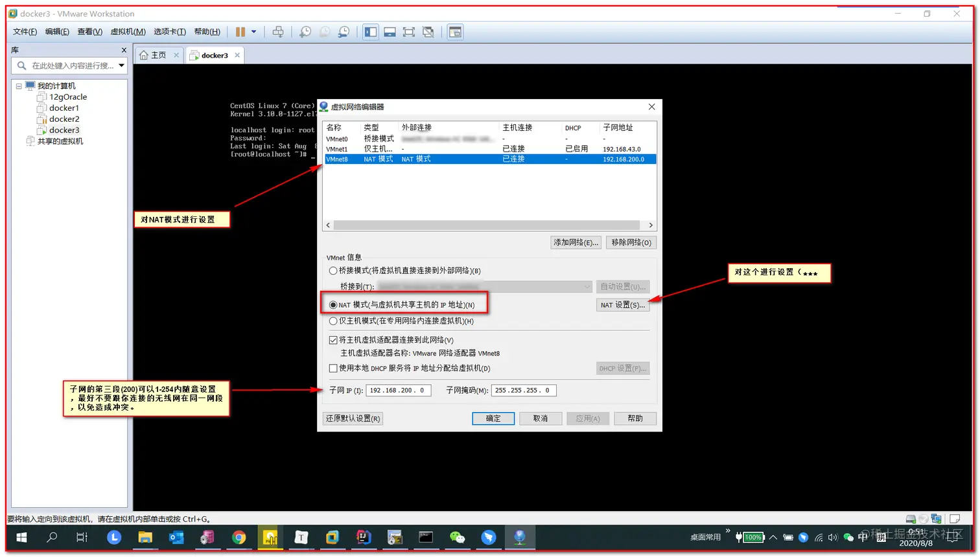Click the NAT 设置(S)... button
Screen dimensions: 980x557
(x=623, y=305)
